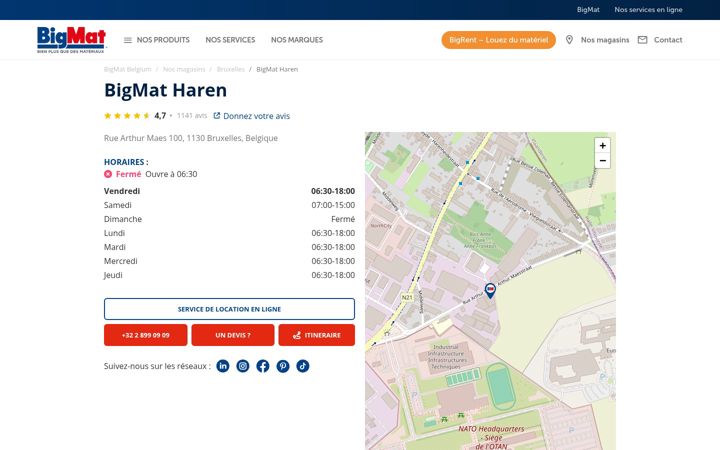The height and width of the screenshot is (450, 720).
Task: Click the Un devis ? button
Action: (233, 335)
